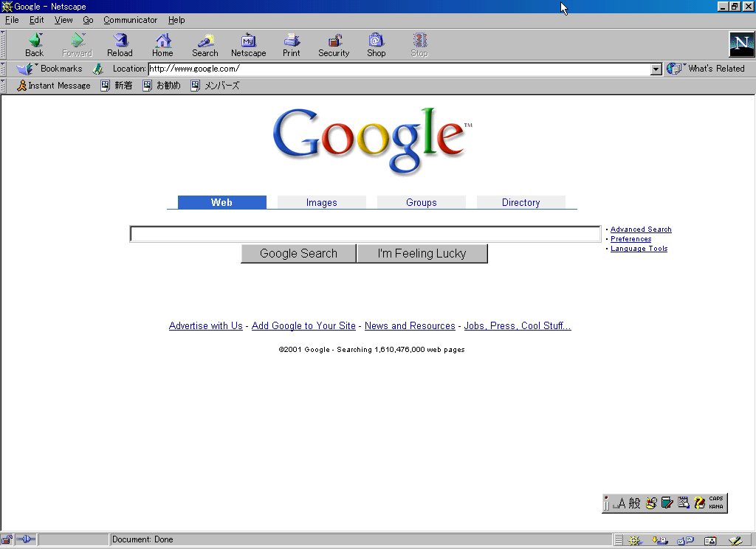Reload the current page
Image resolution: width=756 pixels, height=549 pixels.
click(x=120, y=45)
